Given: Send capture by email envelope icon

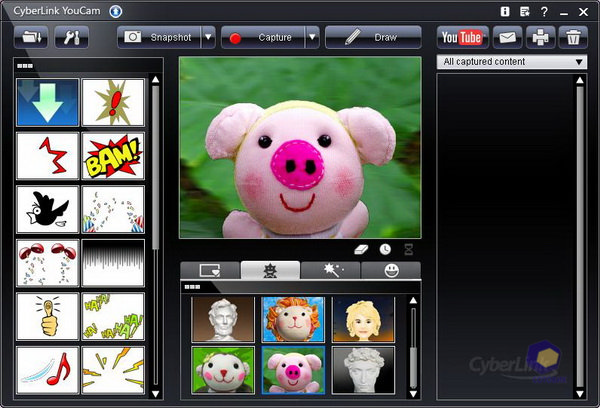Looking at the screenshot, I should [x=507, y=38].
